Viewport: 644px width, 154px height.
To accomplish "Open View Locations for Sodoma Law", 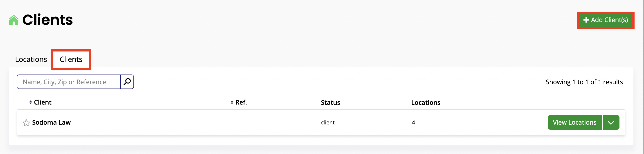I will [x=574, y=122].
